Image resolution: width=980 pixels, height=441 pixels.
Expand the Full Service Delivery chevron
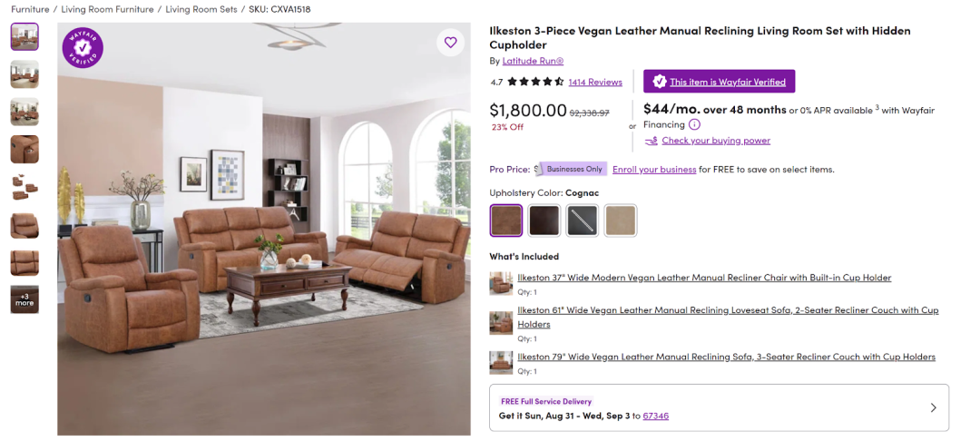click(933, 408)
